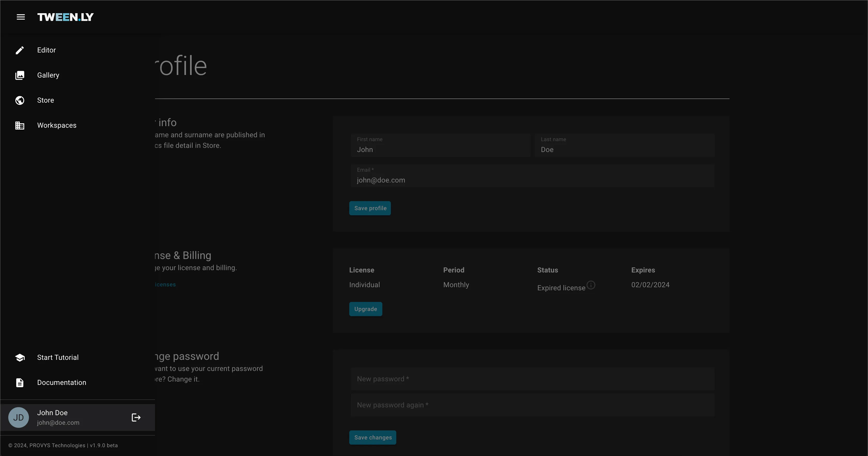Screen dimensions: 868x456
Task: Launch Start Tutorial from the sidebar
Action: pos(78,358)
